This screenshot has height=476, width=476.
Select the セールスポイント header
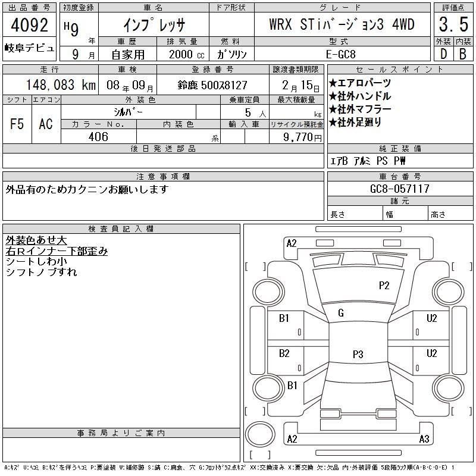(400, 69)
